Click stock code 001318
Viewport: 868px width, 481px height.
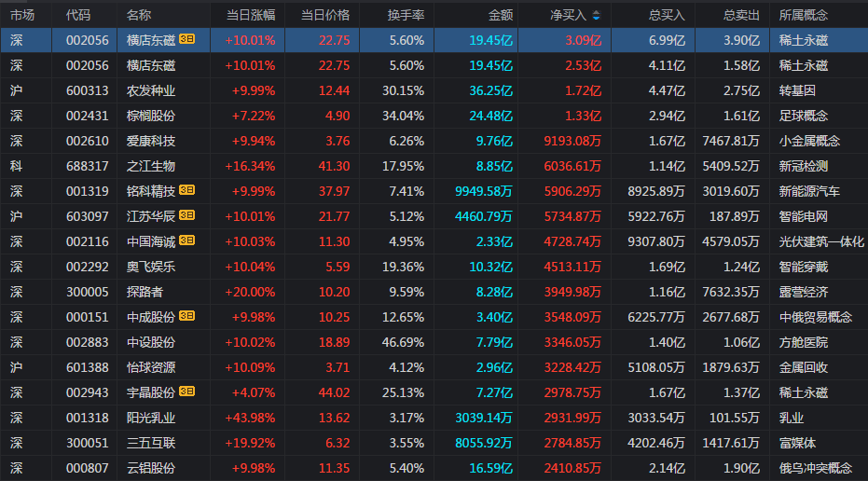coord(88,418)
